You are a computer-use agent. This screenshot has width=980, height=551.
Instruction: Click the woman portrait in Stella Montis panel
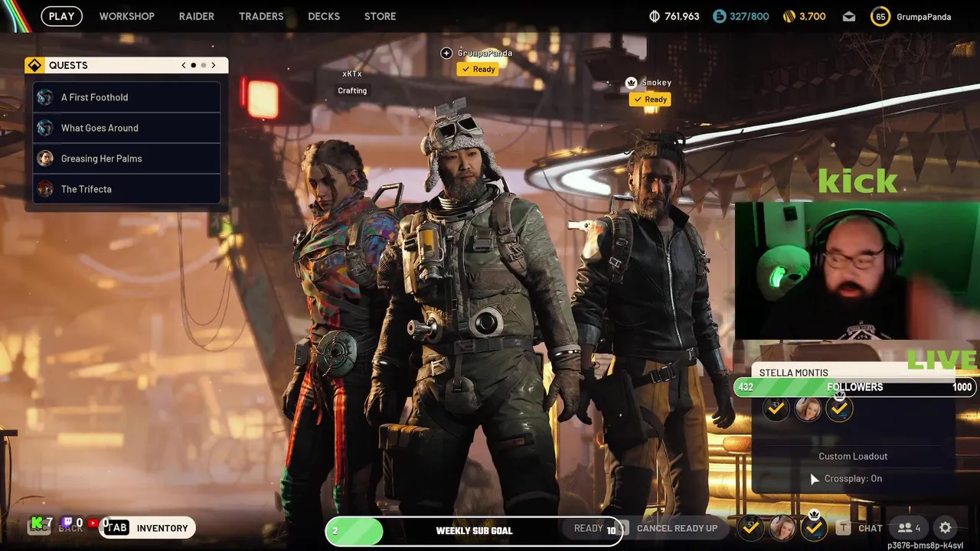808,409
